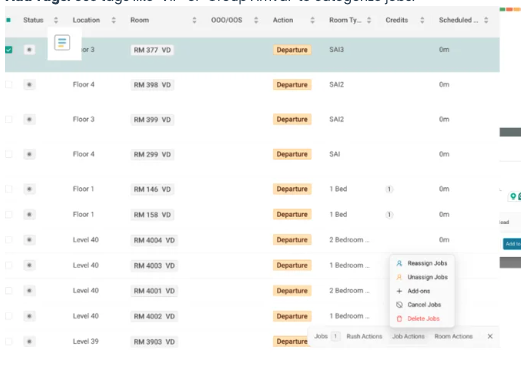
Task: Sort by Room column arrows
Action: [x=194, y=20]
